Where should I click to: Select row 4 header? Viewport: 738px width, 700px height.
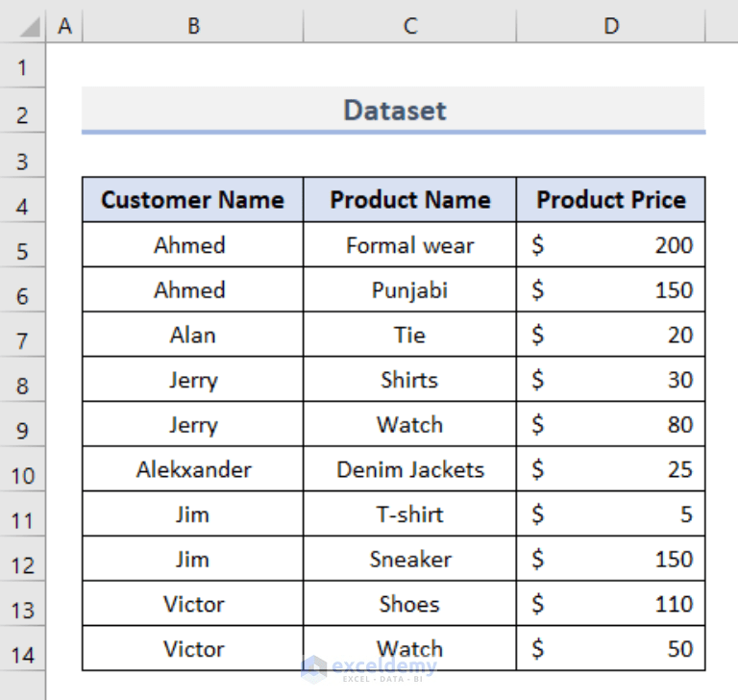(22, 200)
